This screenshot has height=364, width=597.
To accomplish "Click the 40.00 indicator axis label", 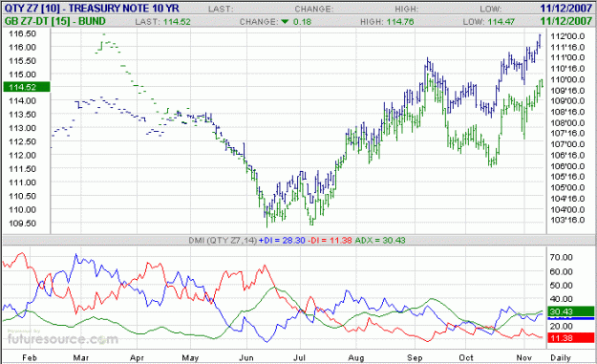I will point(562,299).
